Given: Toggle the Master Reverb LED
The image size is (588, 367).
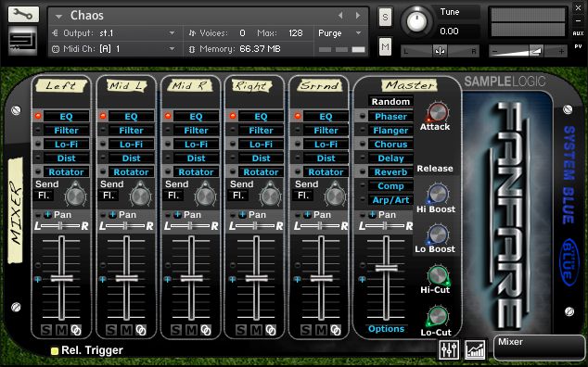Looking at the screenshot, I should pos(363,172).
